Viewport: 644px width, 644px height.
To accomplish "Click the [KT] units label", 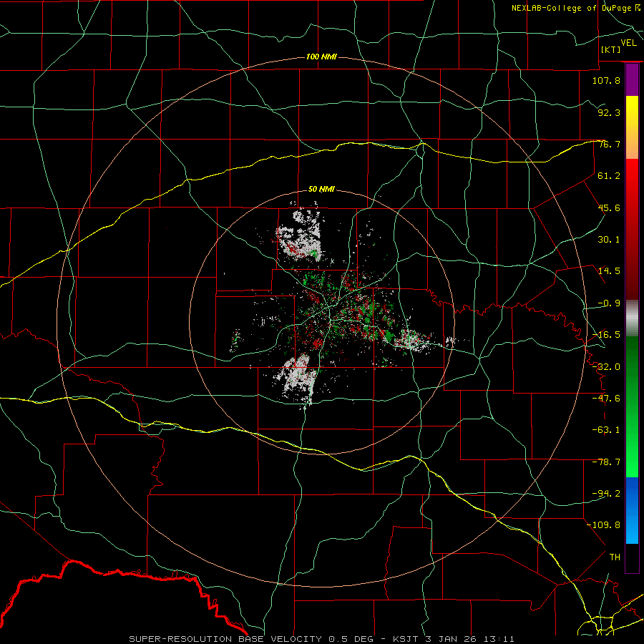I will (610, 49).
